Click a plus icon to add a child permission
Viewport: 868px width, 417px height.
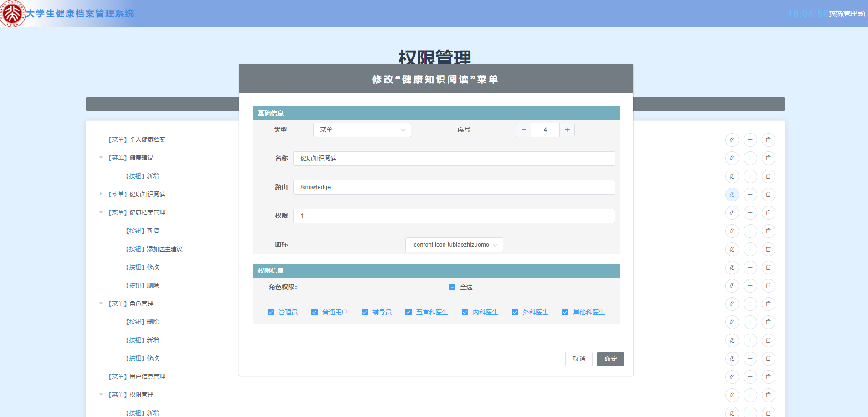click(750, 139)
